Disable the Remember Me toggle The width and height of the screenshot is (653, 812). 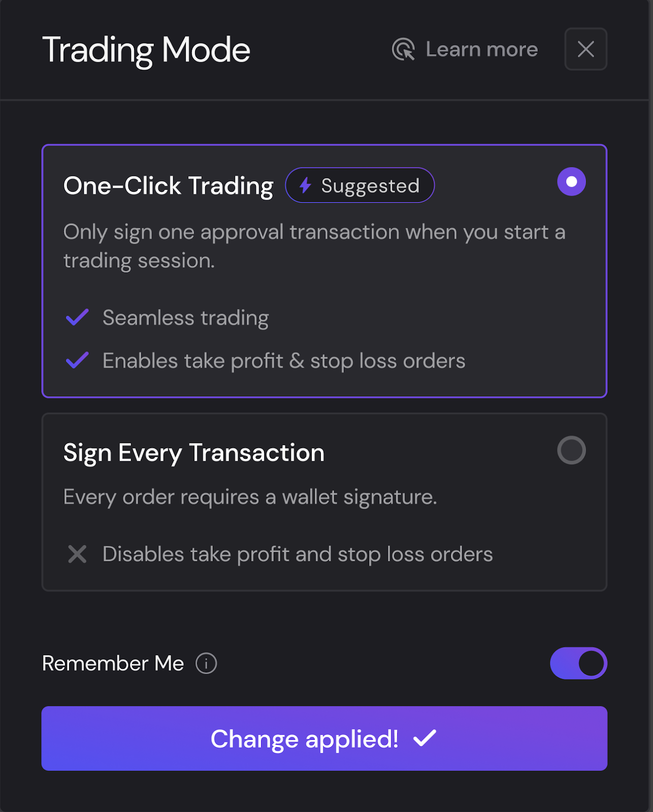(578, 663)
